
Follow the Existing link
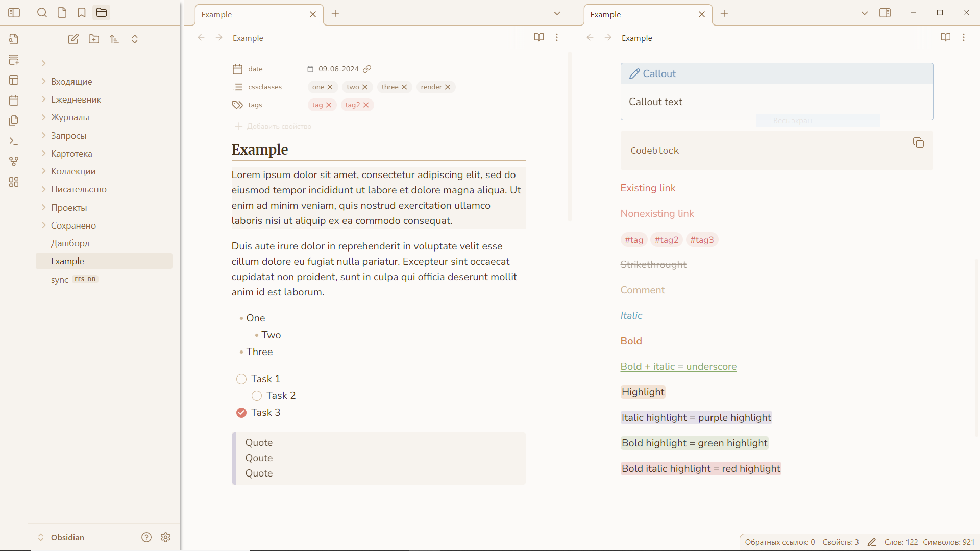pos(648,188)
